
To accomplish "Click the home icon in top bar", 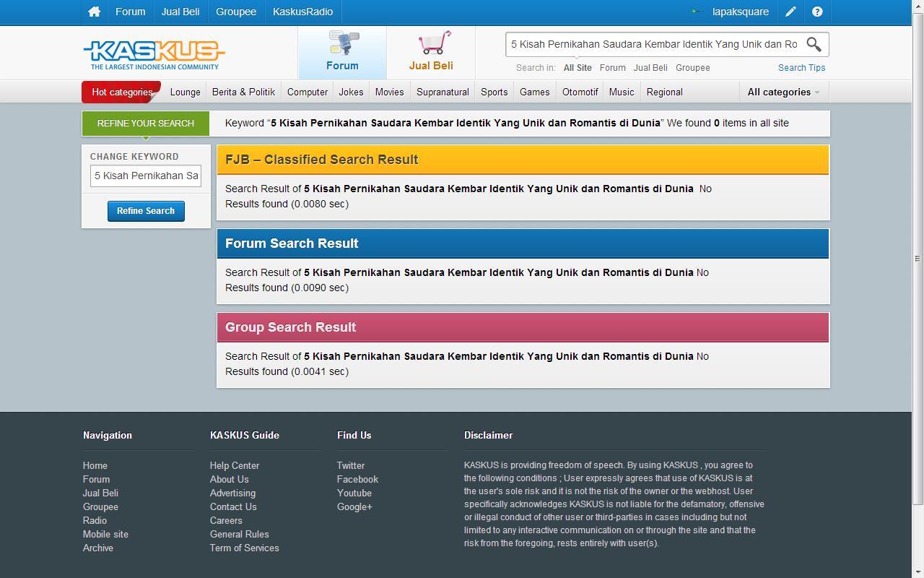I will click(94, 12).
